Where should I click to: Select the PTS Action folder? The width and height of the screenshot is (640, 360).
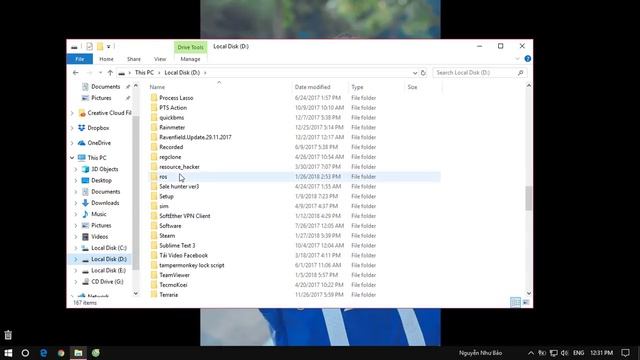point(173,108)
